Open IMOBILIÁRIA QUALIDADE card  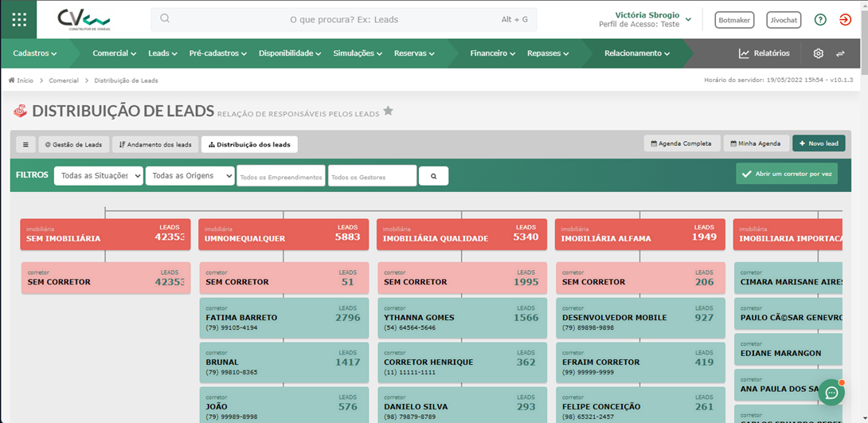462,234
